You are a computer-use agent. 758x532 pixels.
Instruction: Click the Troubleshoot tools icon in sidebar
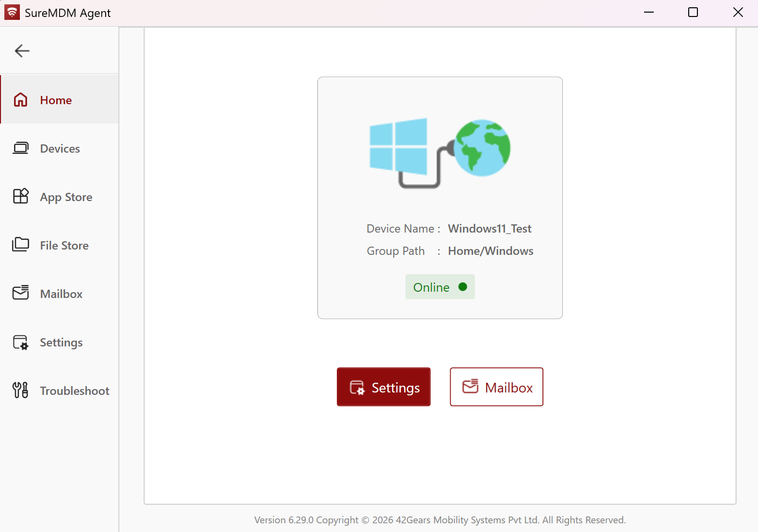pyautogui.click(x=20, y=390)
